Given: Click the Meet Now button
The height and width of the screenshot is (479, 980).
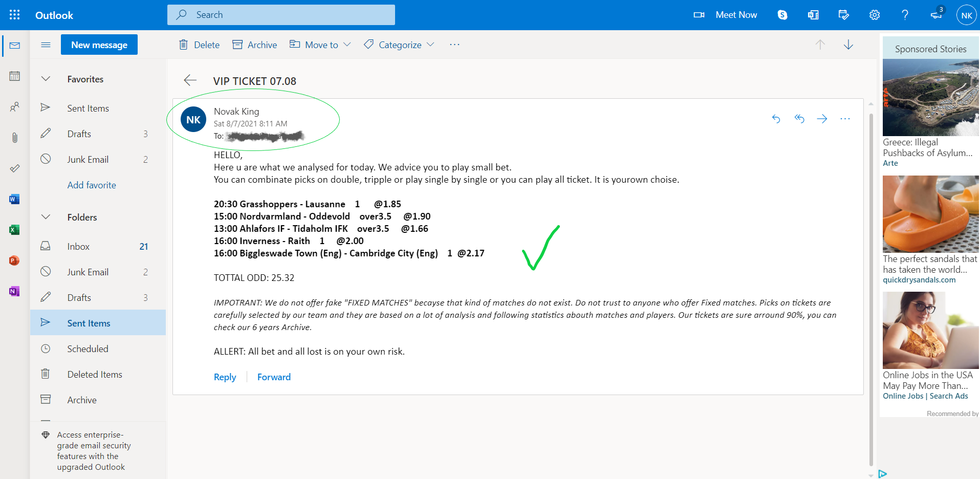Looking at the screenshot, I should point(725,15).
